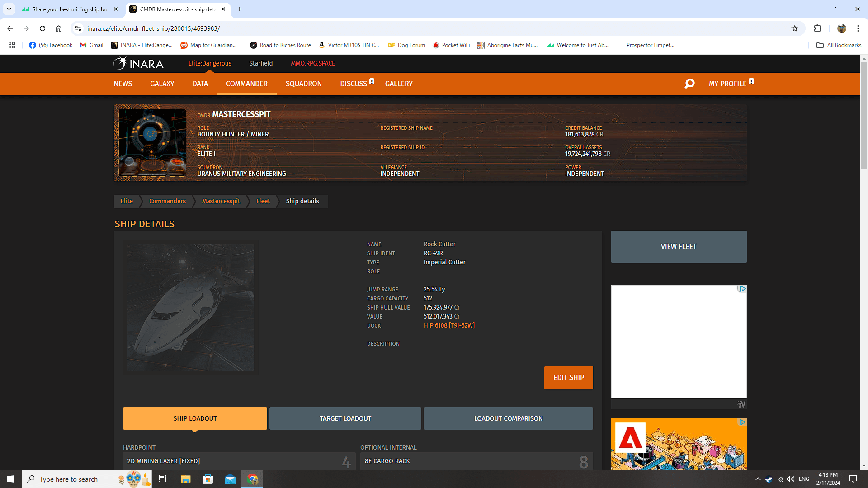
Task: Bookmark page with star icon
Action: (x=795, y=28)
